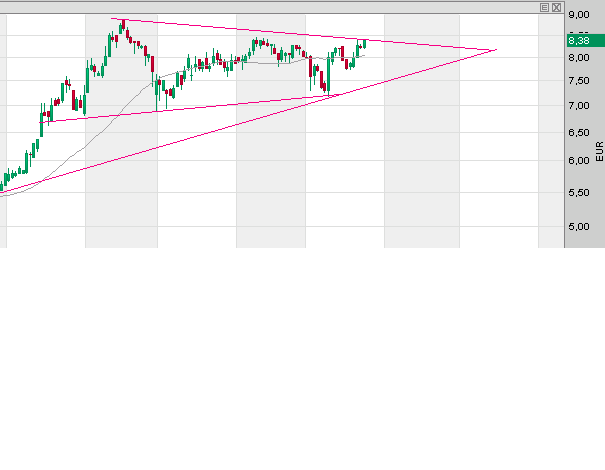Click the 8,00 price axis label

coord(578,59)
